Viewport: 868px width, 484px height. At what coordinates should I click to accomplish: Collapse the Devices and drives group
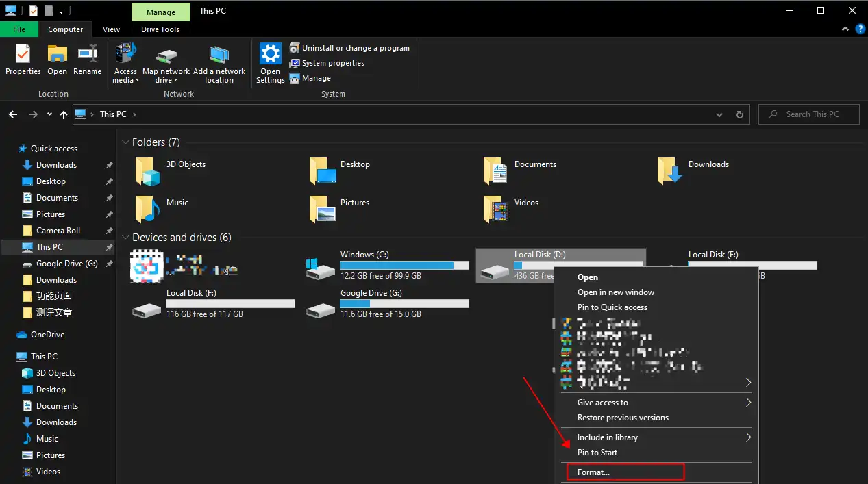tap(125, 238)
